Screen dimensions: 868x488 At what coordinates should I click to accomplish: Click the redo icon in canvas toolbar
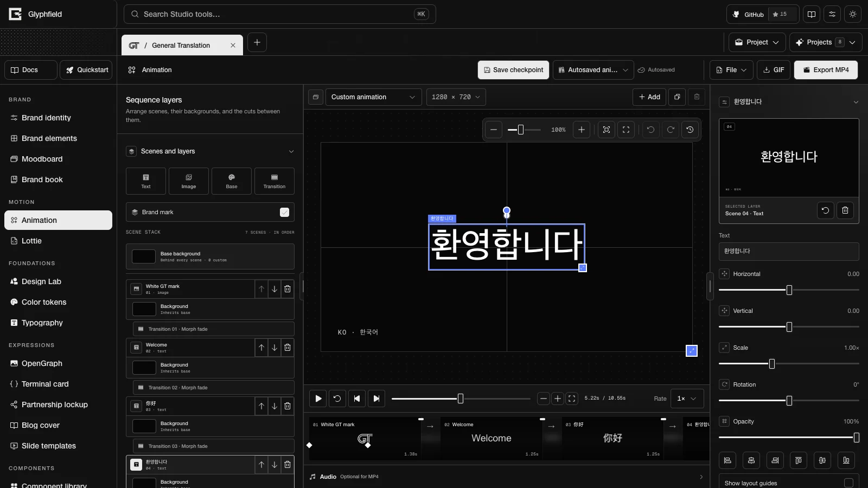click(x=671, y=130)
